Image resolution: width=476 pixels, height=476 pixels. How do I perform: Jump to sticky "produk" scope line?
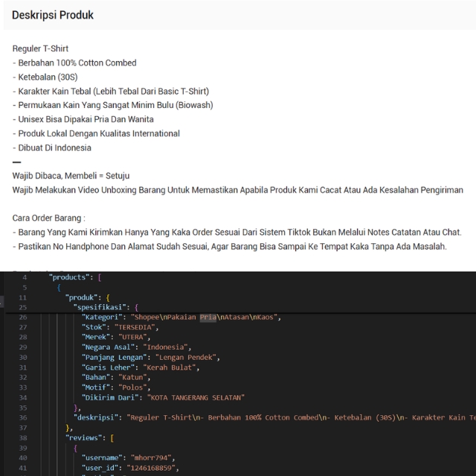(87, 297)
